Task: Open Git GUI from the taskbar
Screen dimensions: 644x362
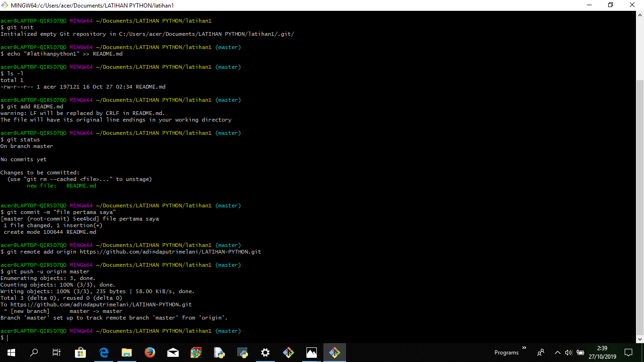Action: point(288,352)
